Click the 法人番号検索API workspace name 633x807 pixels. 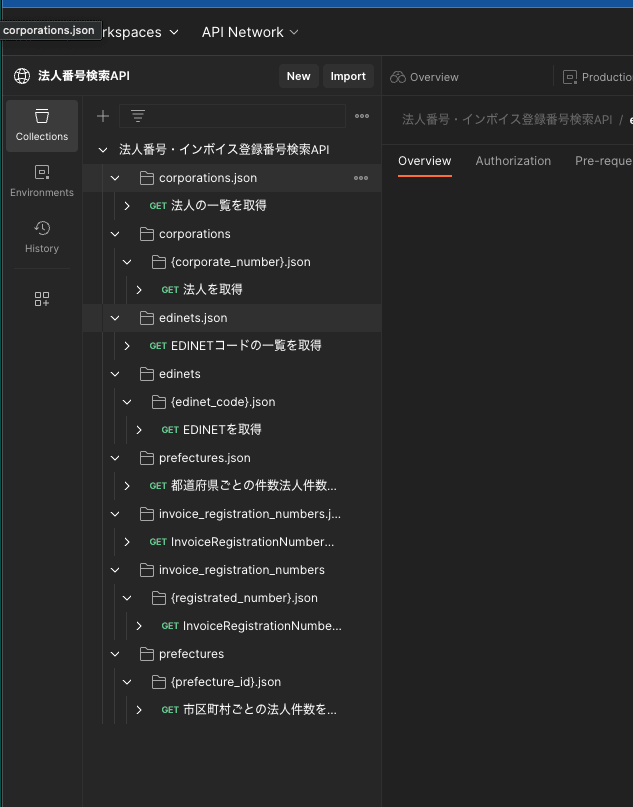coord(84,76)
